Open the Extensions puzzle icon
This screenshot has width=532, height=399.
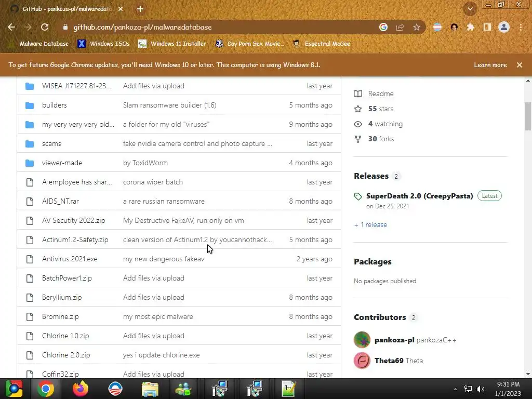471,27
